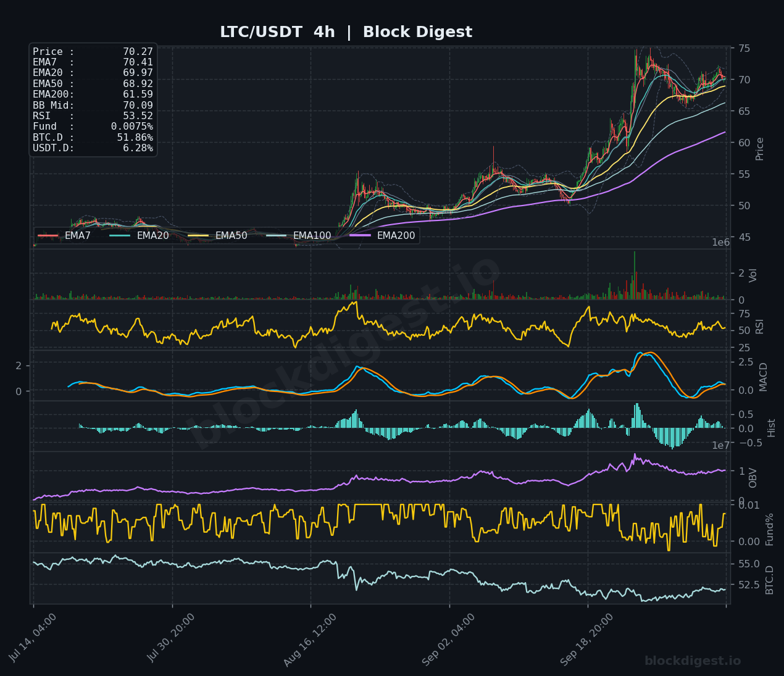Click the 75 price axis tick
This screenshot has width=784, height=676.
(744, 48)
